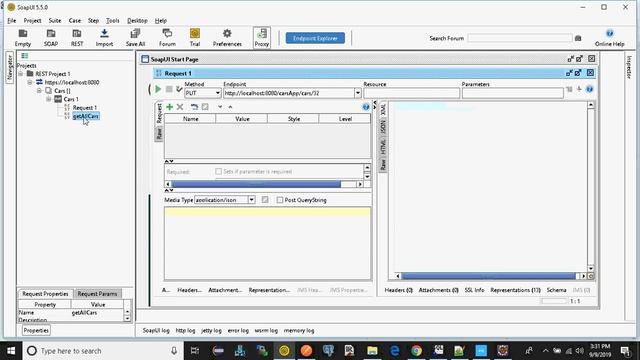Open Edge browser from the taskbar
This screenshot has width=640, height=360.
click(x=394, y=351)
